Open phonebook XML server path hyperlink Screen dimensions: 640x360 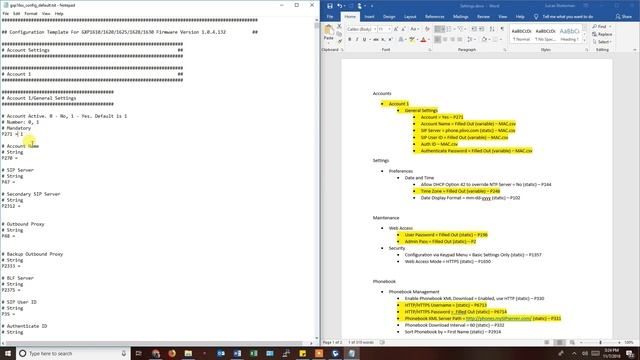coord(498,318)
